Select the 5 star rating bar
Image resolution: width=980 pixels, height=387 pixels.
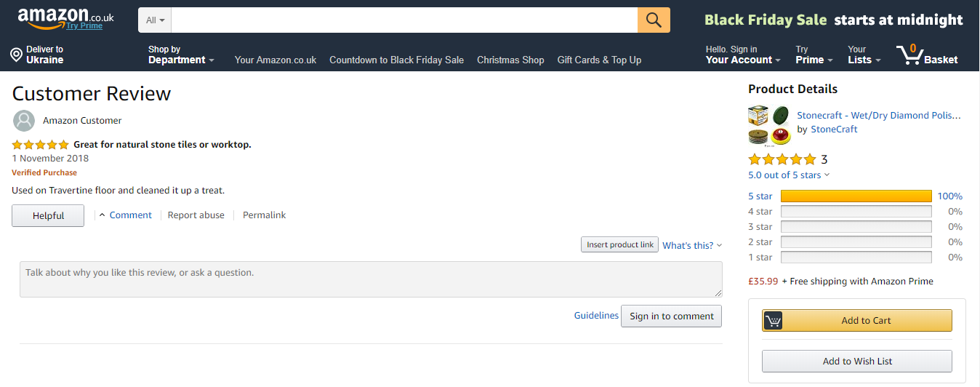(856, 196)
